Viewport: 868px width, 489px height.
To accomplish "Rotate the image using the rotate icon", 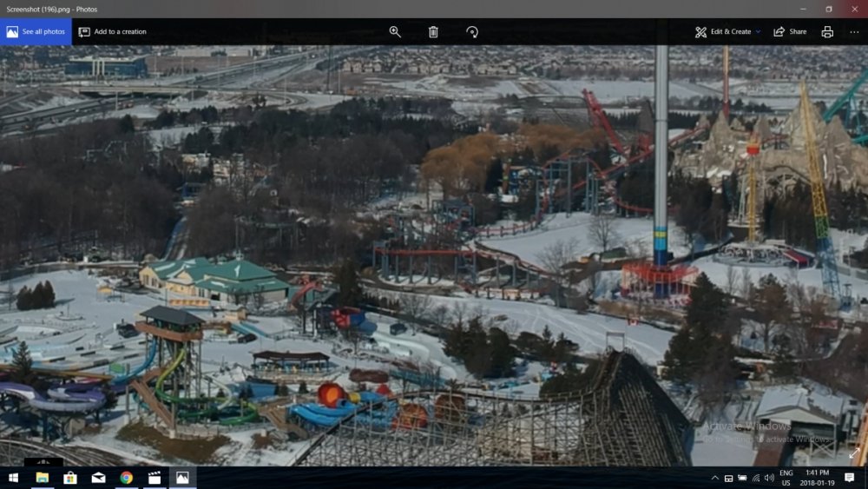I will (472, 32).
